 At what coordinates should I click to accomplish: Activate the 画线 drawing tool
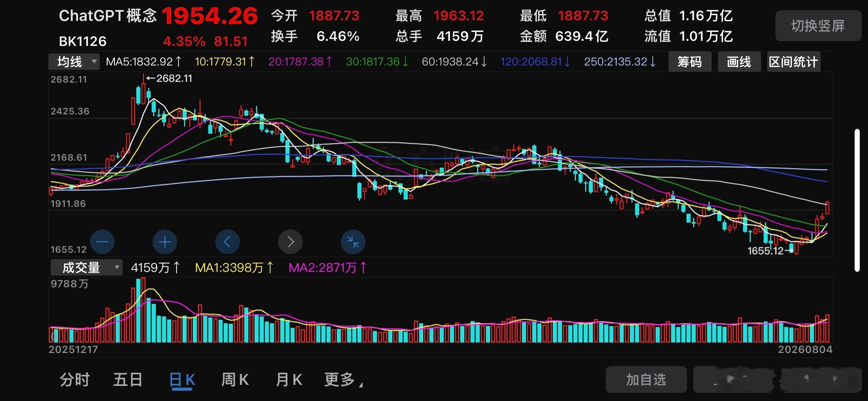(739, 62)
